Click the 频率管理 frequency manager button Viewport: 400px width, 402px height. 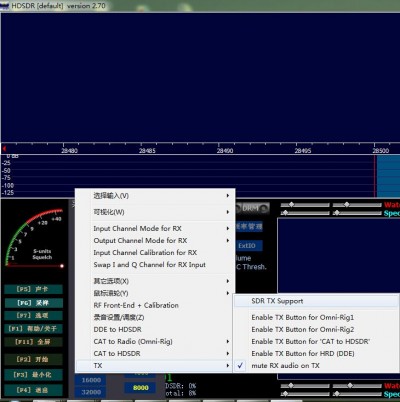click(x=249, y=227)
